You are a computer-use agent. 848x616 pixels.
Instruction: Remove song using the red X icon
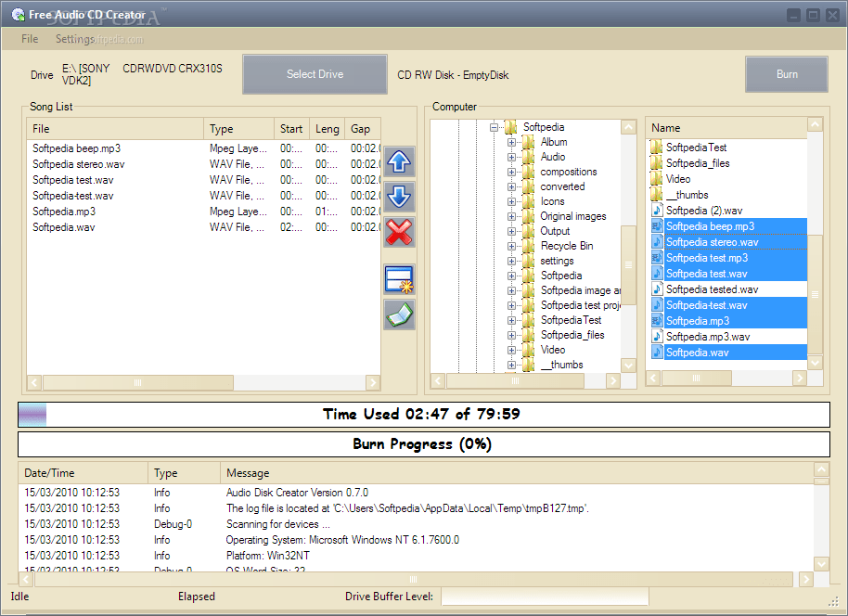coord(399,232)
